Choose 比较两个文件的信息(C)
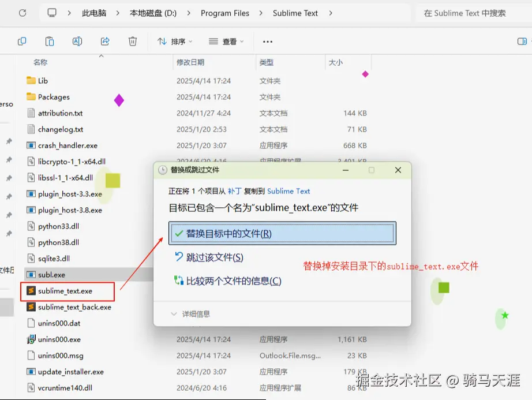This screenshot has width=532, height=400. pyautogui.click(x=228, y=281)
